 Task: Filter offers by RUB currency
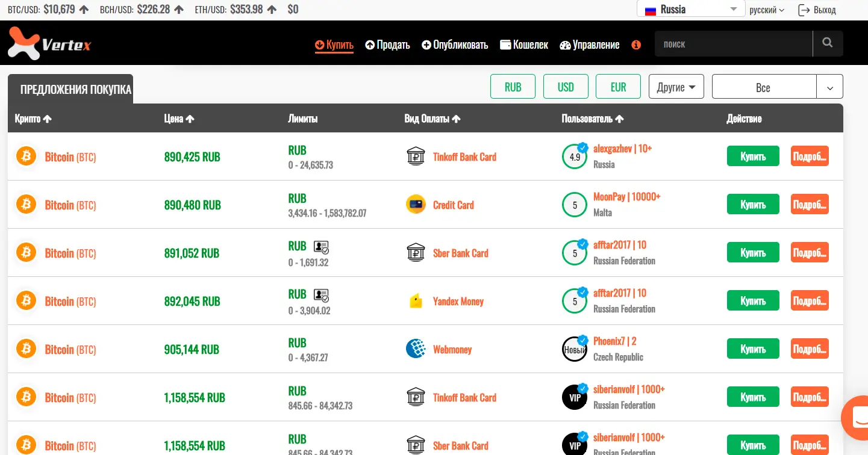(x=513, y=87)
